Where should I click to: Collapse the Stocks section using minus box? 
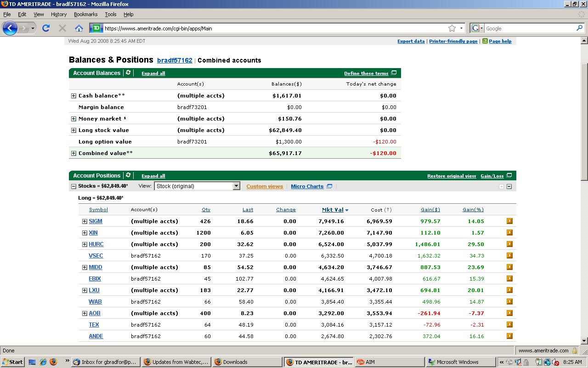[73, 186]
